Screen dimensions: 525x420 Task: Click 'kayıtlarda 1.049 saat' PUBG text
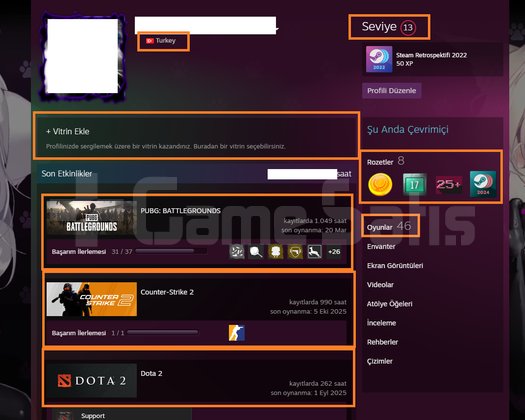pos(315,221)
